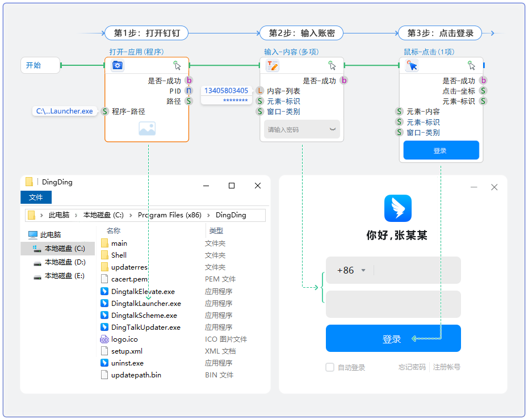Screen dimensions: 528x420
Task: Click the open-application node's gear folder icon
Action: pyautogui.click(x=118, y=65)
